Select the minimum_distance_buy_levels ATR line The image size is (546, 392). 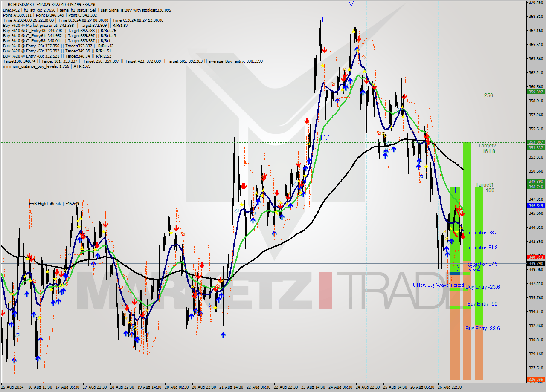click(x=46, y=66)
